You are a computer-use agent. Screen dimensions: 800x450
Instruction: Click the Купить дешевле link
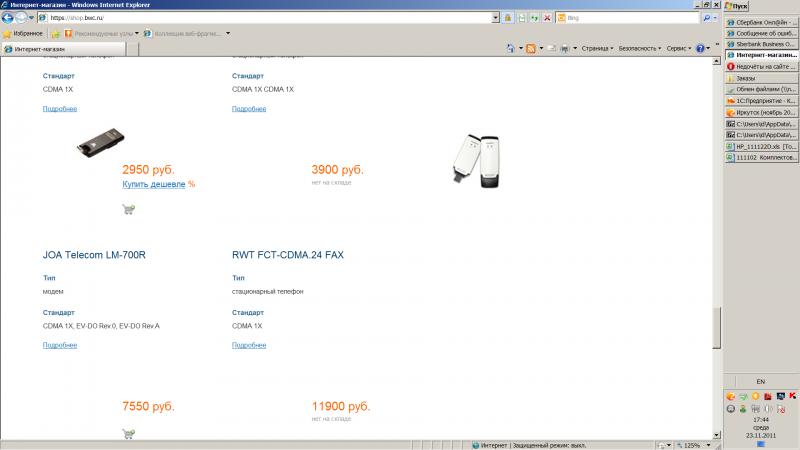click(154, 184)
